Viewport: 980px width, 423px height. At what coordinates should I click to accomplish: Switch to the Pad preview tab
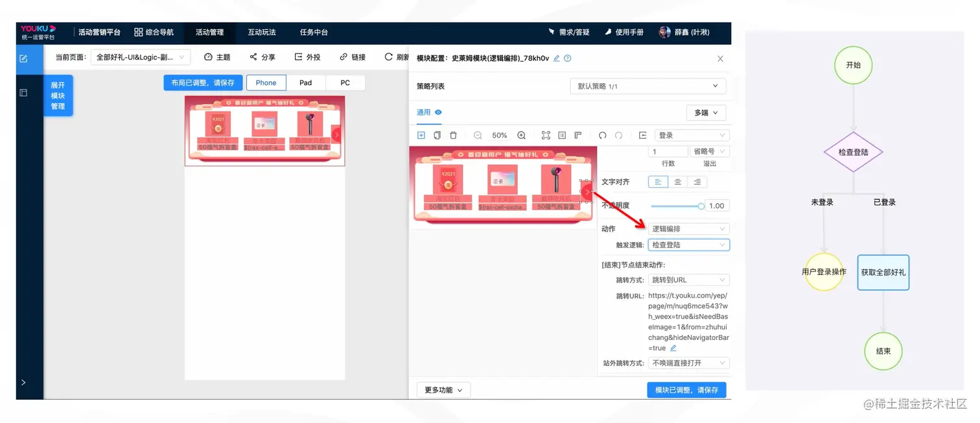305,82
